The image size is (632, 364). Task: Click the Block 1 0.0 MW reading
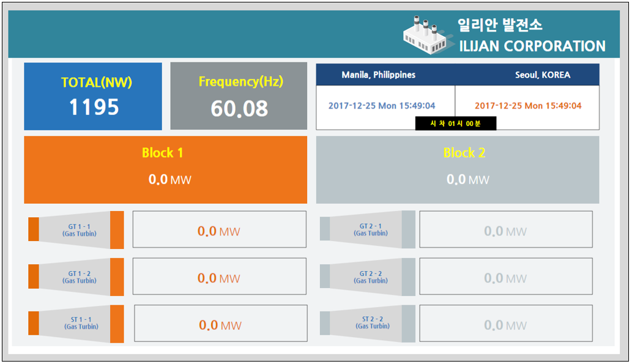click(169, 179)
